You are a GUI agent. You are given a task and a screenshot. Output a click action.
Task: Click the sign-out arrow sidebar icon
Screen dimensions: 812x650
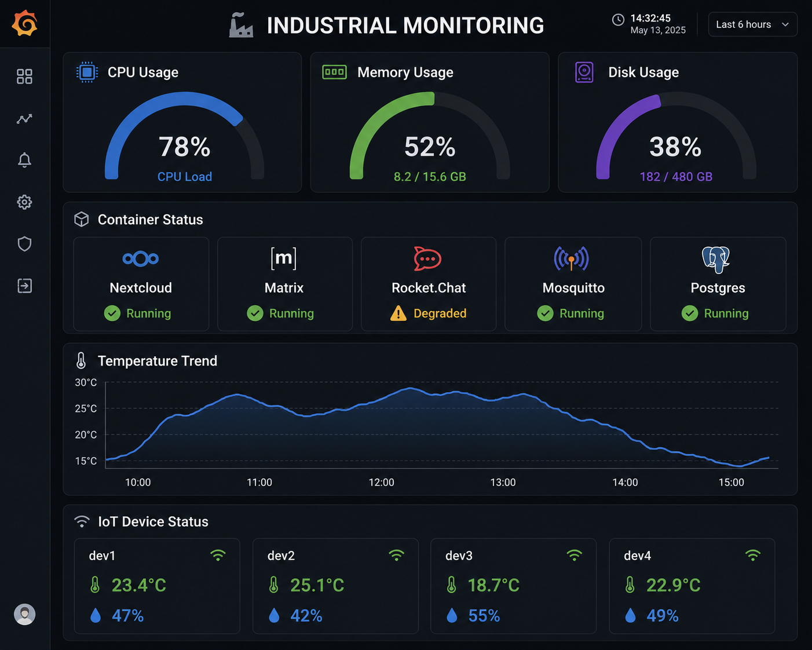[24, 286]
